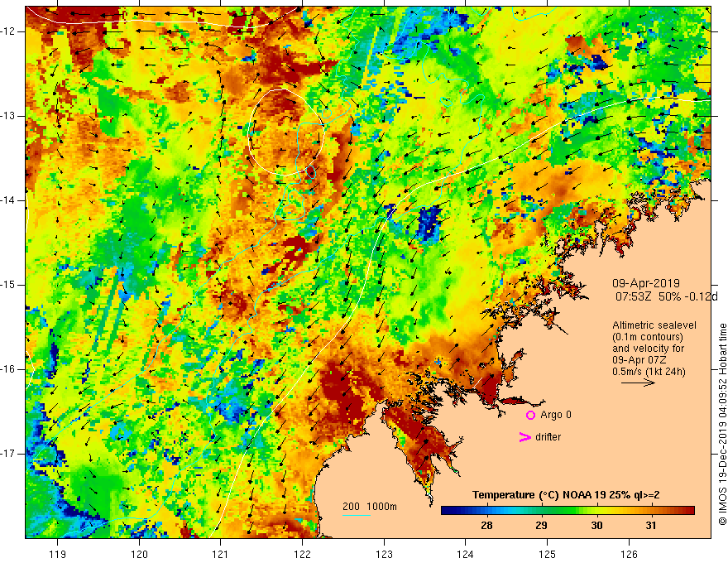
Task: Click longitude axis label '125'
Action: 548,554
